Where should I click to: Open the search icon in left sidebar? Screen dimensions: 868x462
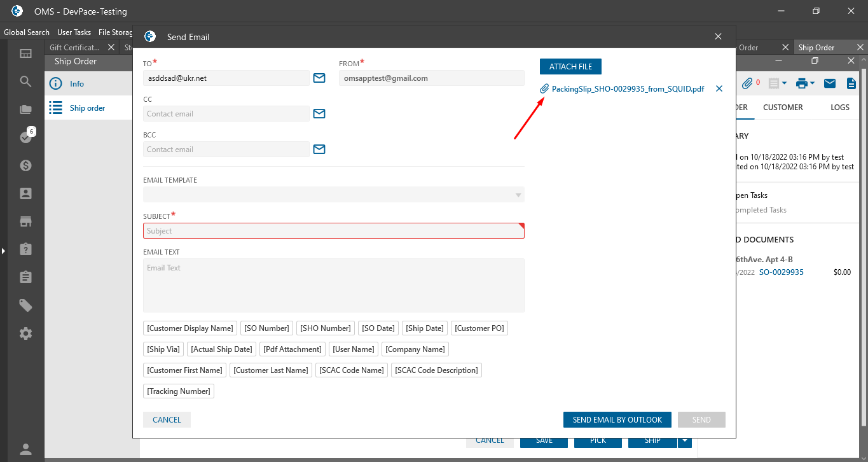click(x=26, y=81)
